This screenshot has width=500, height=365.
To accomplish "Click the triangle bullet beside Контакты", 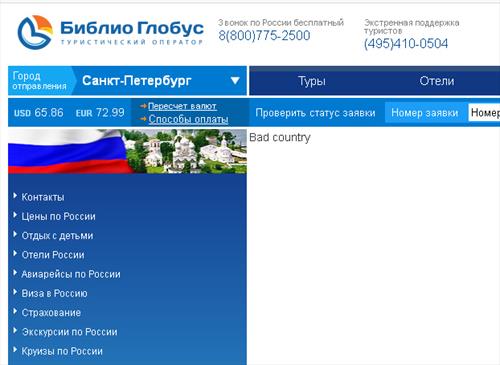I will coord(15,196).
